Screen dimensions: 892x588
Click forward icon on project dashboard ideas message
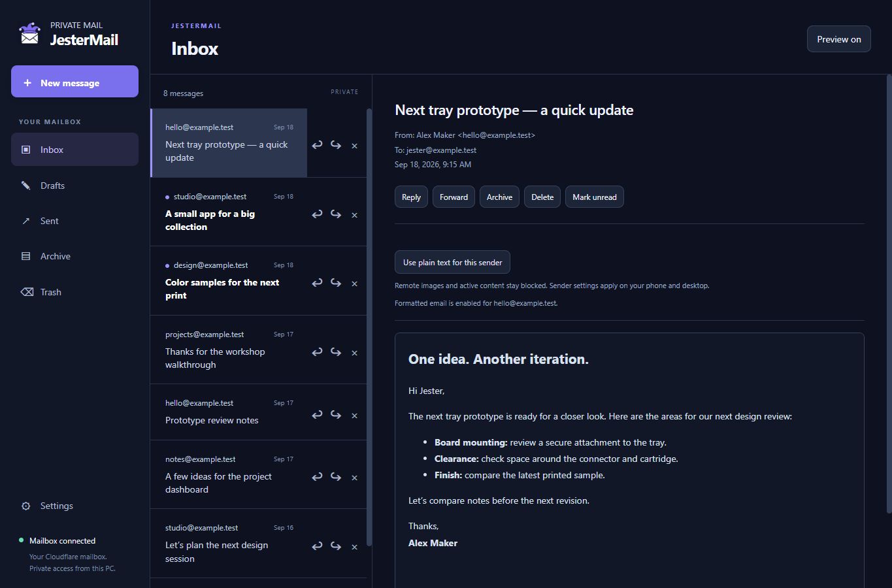[x=336, y=477]
